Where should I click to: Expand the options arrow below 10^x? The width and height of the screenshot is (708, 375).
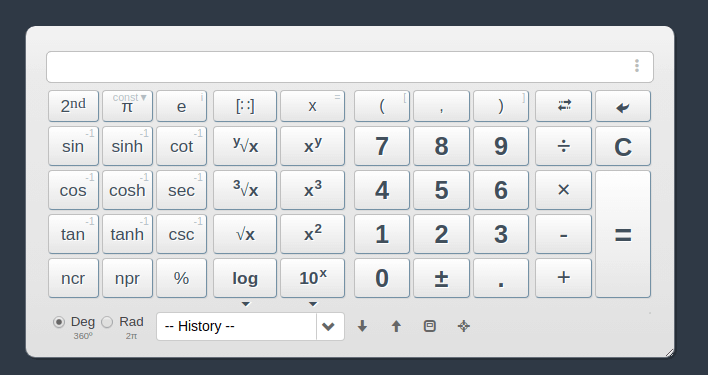tap(312, 304)
